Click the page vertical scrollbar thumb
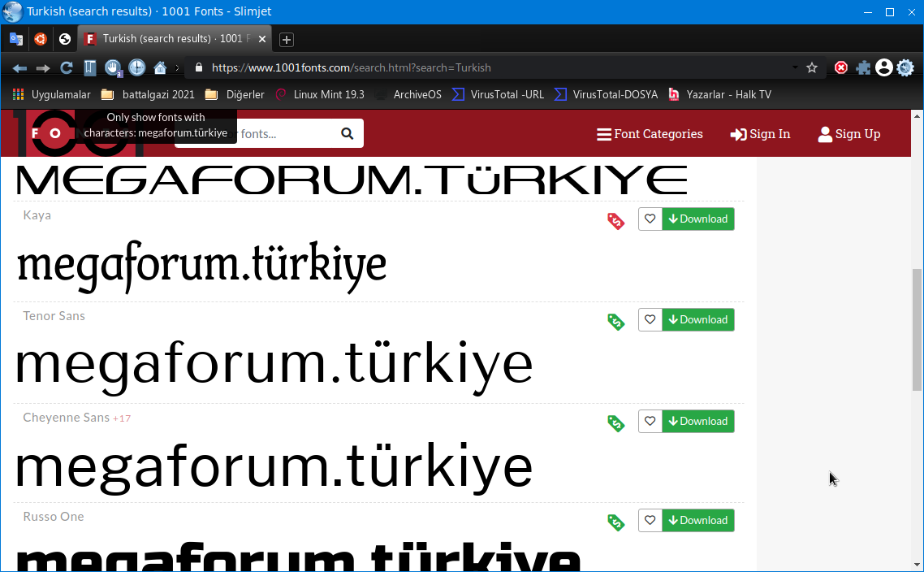Viewport: 924px width, 572px height. (x=917, y=329)
